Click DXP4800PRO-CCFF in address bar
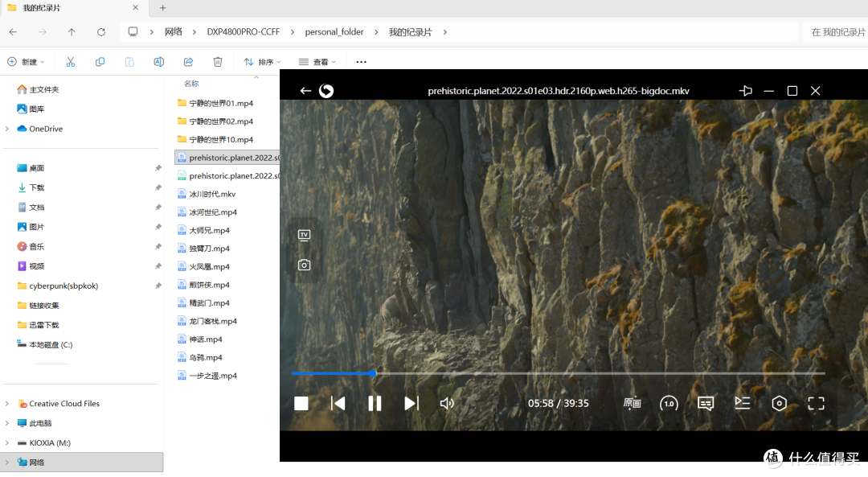The image size is (868, 477). [x=243, y=32]
